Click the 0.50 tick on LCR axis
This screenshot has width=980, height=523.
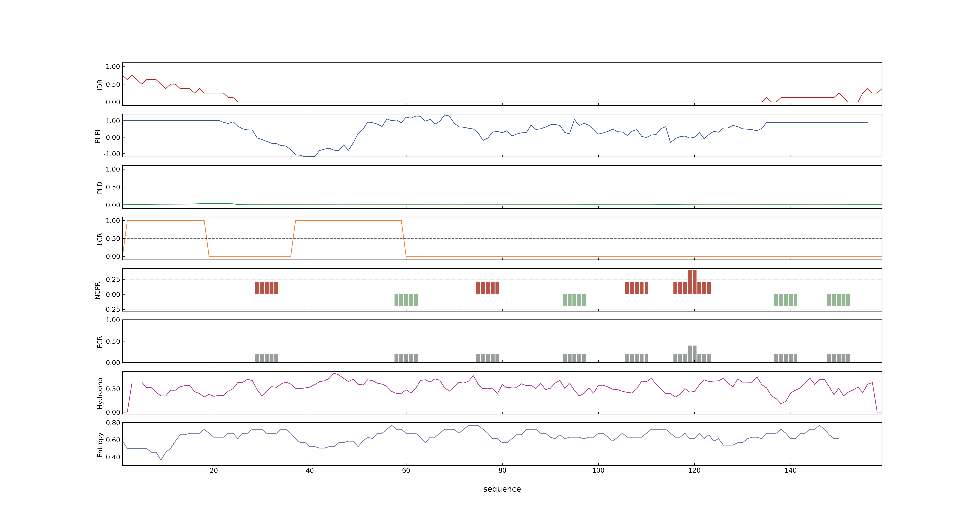point(113,239)
